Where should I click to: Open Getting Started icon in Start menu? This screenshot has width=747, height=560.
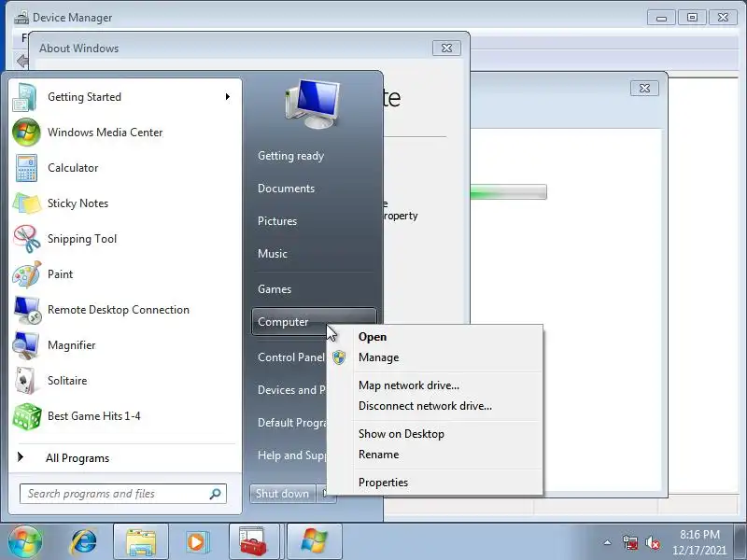point(25,97)
